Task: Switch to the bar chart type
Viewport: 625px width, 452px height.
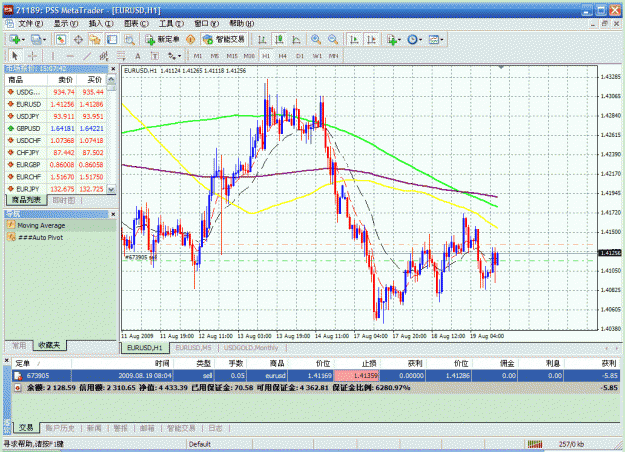Action: pyautogui.click(x=262, y=39)
